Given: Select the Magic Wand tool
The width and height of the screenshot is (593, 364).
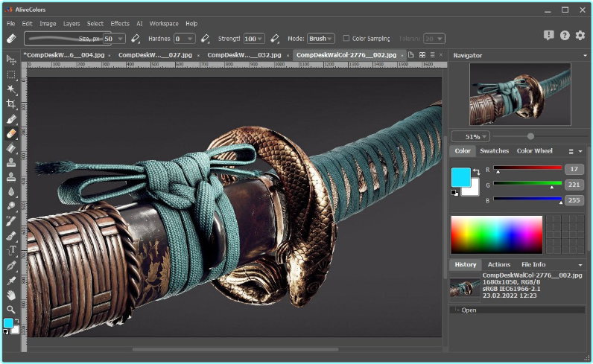Looking at the screenshot, I should click(x=11, y=89).
